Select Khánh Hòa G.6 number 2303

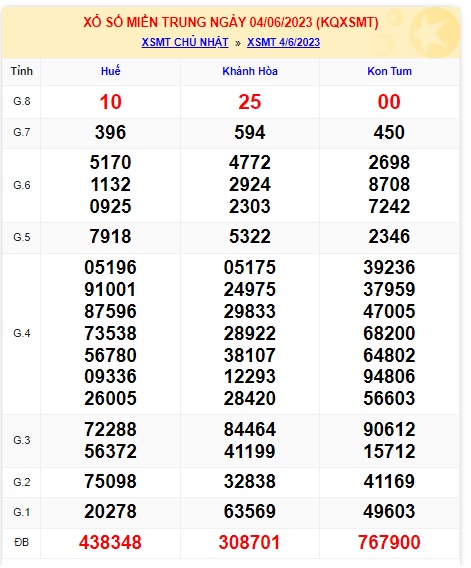coord(250,206)
